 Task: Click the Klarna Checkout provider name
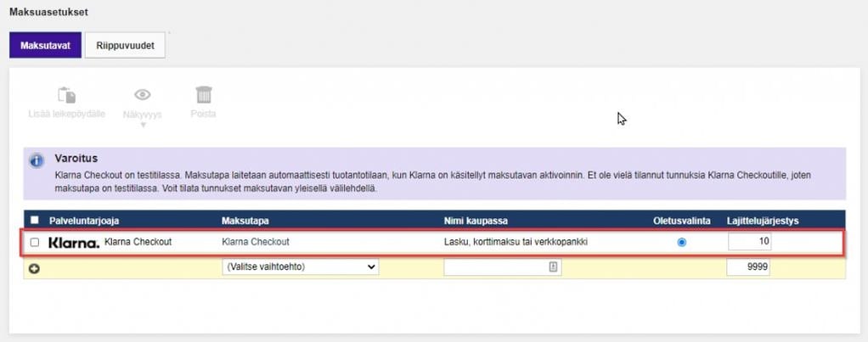tap(138, 242)
